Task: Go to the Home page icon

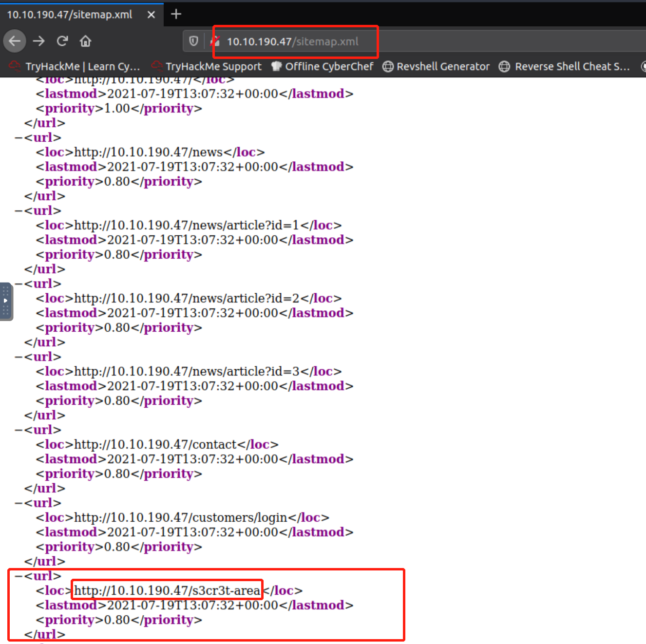Action: tap(85, 41)
